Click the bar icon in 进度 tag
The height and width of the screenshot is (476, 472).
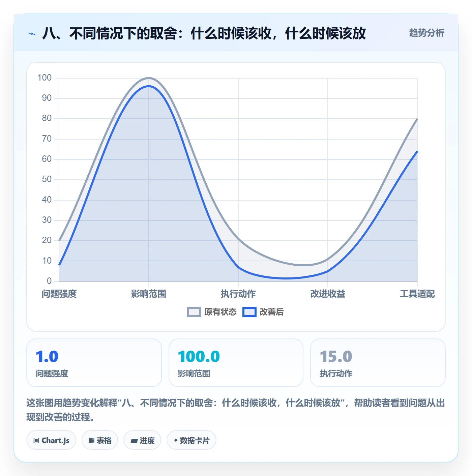tap(134, 441)
